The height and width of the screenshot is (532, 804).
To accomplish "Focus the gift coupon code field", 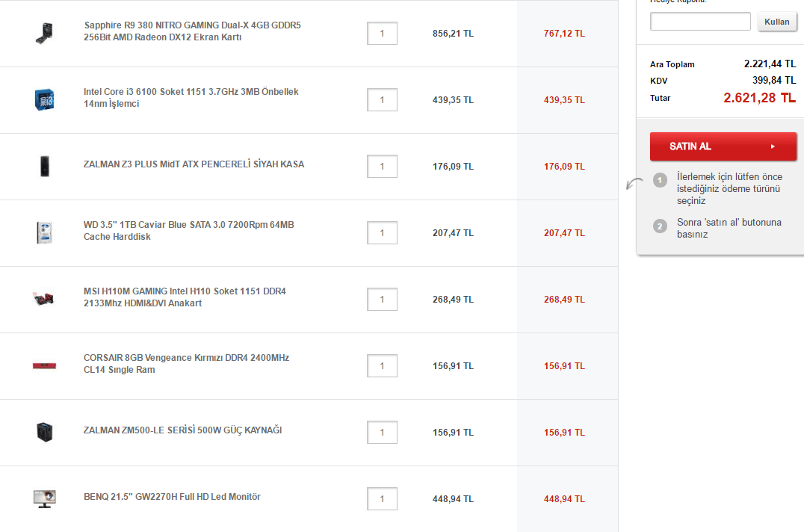I will (700, 22).
